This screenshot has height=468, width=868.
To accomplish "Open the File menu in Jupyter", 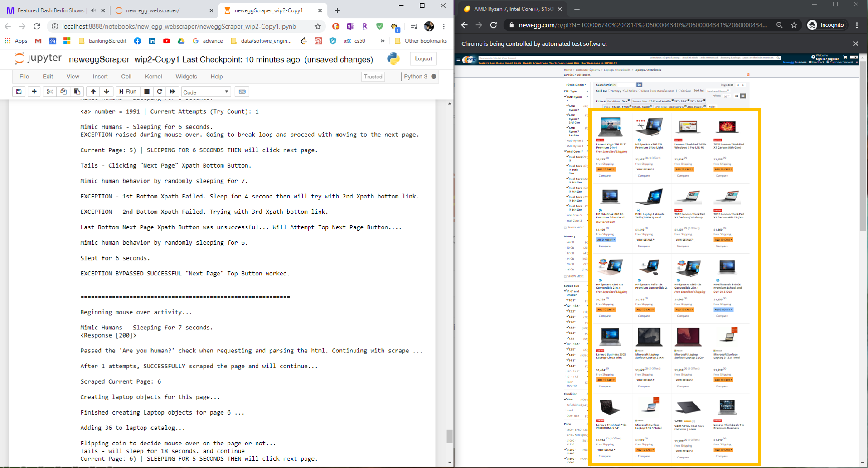I will (24, 77).
